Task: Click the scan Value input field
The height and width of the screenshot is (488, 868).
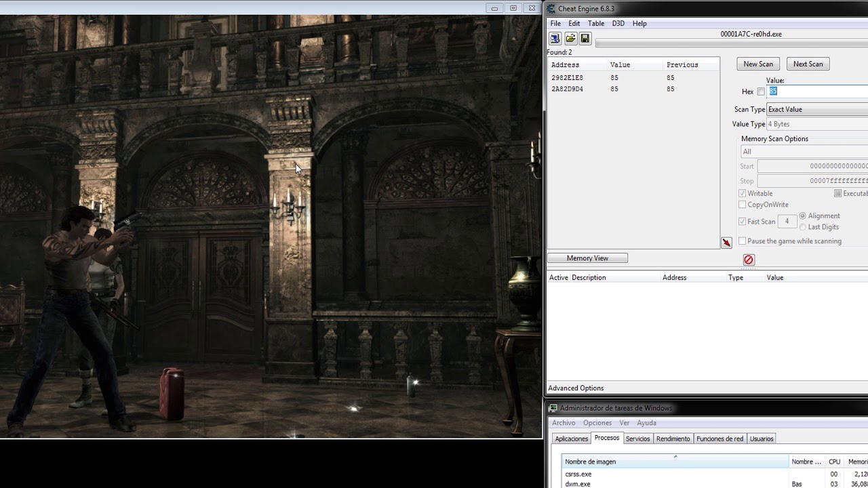Action: coord(818,91)
